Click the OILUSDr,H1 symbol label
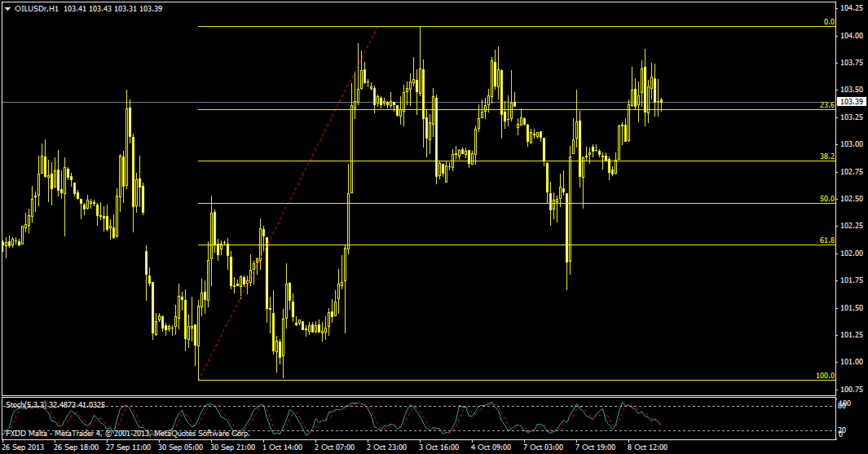 pos(37,9)
